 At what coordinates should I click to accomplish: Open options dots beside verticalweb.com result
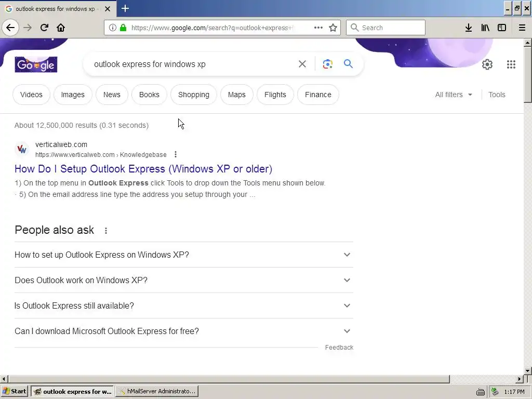coord(176,154)
